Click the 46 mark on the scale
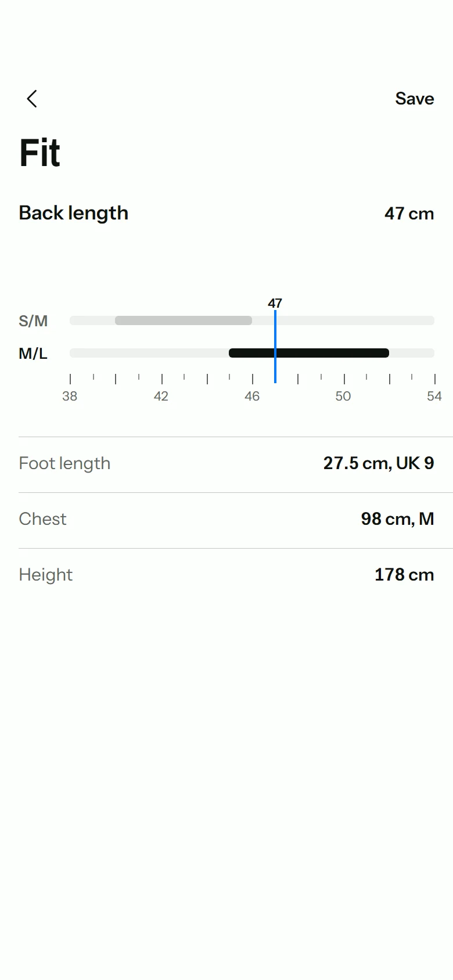The height and width of the screenshot is (980, 453). coord(252,396)
